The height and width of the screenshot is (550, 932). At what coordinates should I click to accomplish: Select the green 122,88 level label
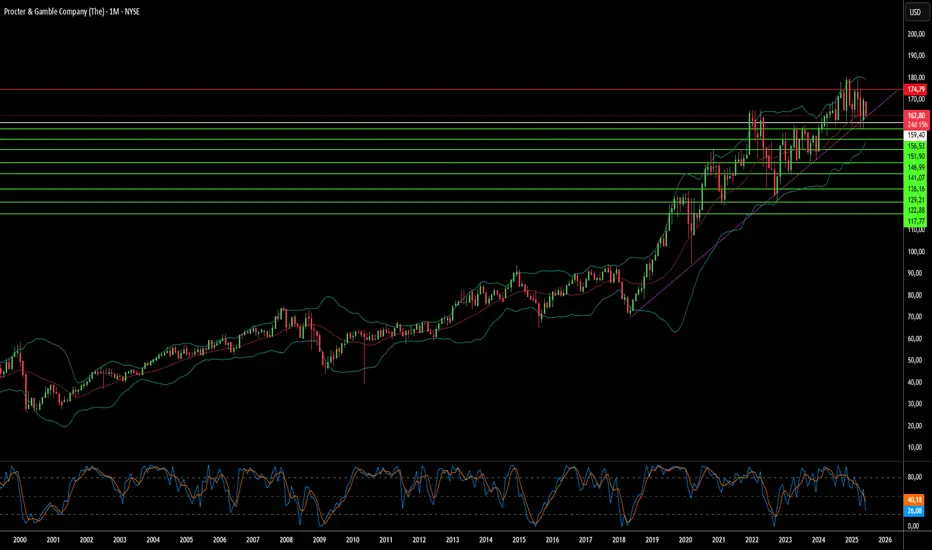(x=916, y=210)
